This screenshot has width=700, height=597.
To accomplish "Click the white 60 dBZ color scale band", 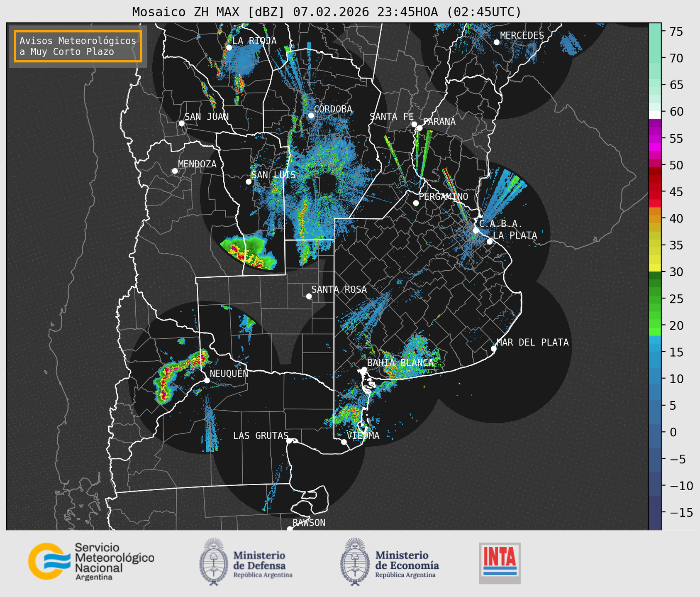I will pyautogui.click(x=655, y=115).
